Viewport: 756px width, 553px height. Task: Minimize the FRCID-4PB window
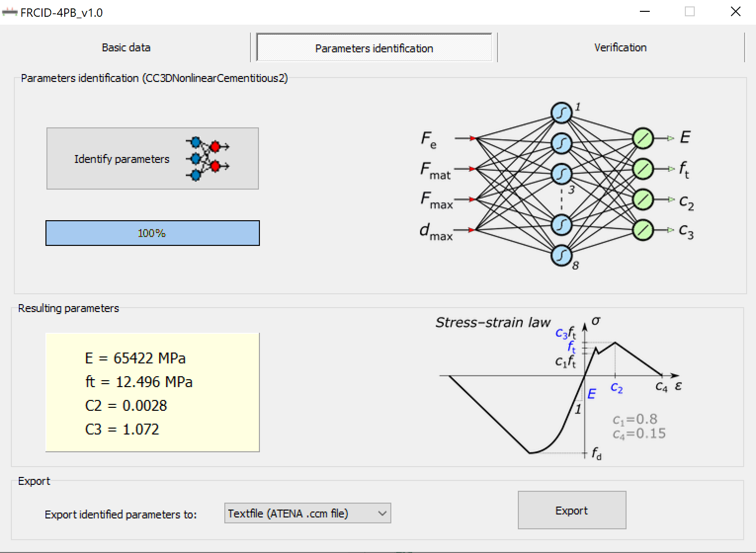coord(645,12)
